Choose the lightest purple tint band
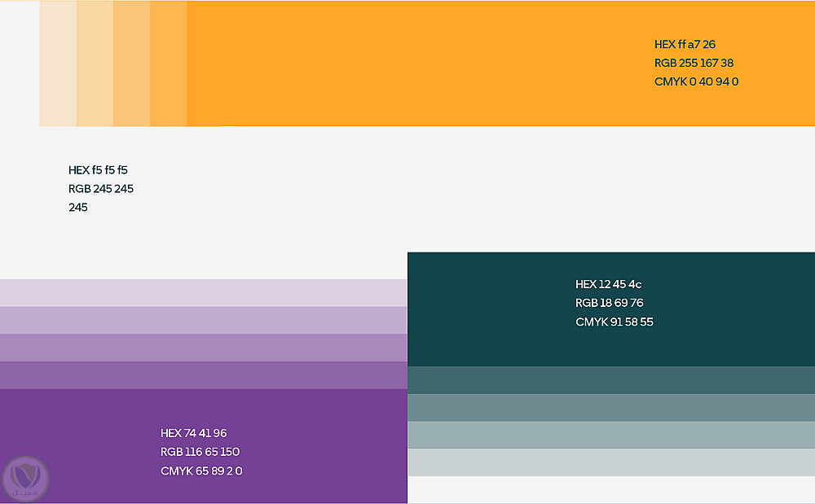Screen dimensions: 815x504 coord(203,293)
